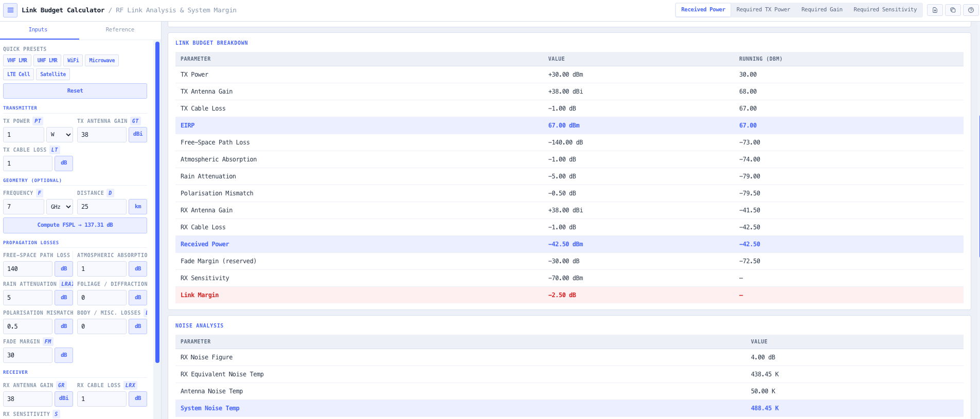Focus the Rain Attenuation input
This screenshot has height=419, width=980.
[28, 298]
